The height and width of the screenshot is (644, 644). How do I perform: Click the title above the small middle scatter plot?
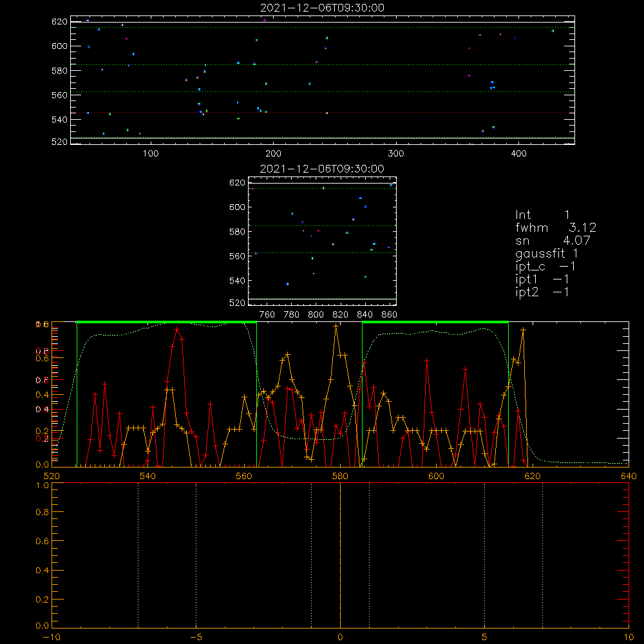[322, 169]
